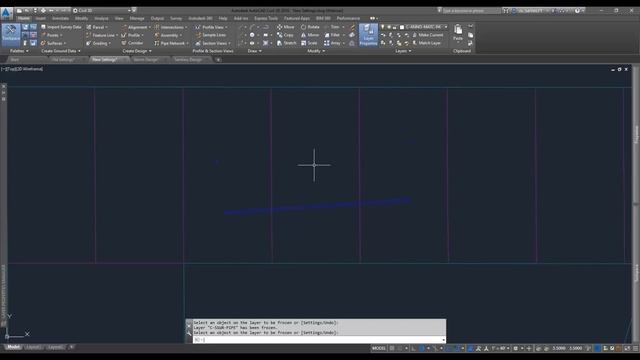Open the Points dropdown
Screen dimensions: 640x360
click(x=51, y=35)
